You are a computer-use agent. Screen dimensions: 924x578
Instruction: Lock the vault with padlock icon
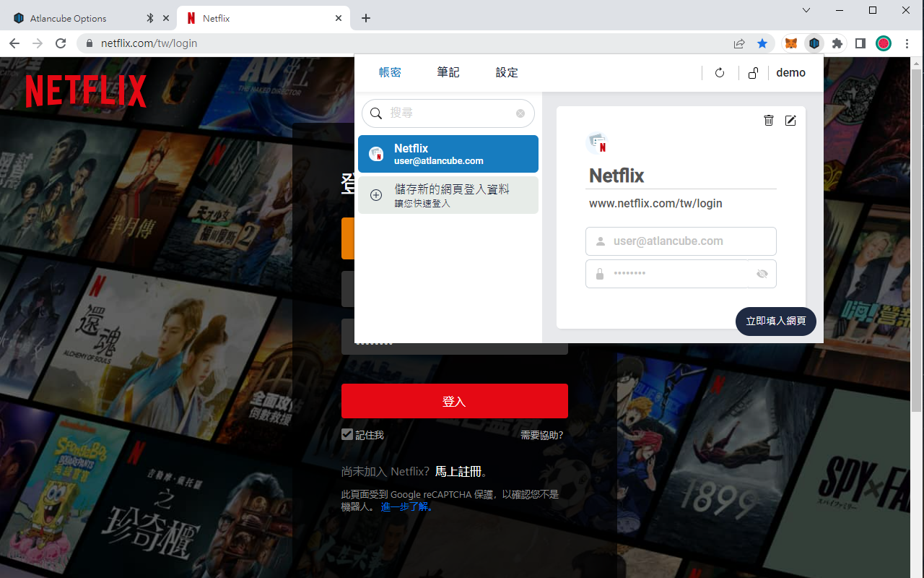tap(753, 73)
